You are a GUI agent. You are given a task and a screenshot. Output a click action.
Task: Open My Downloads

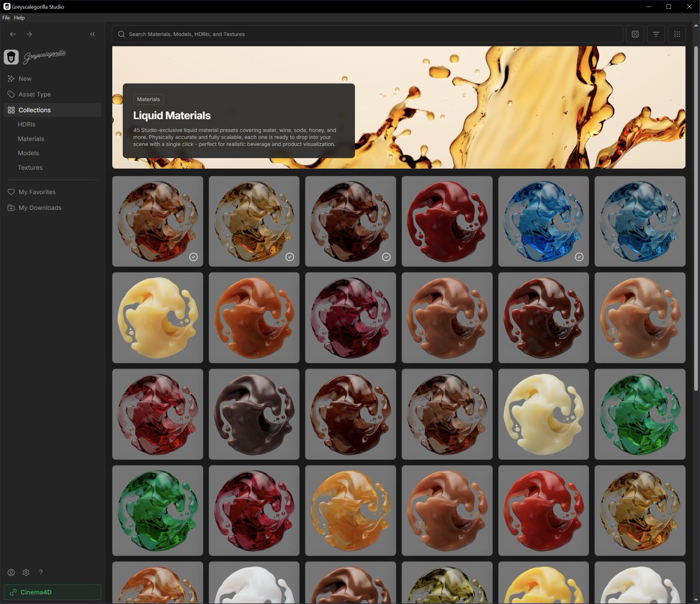(40, 208)
